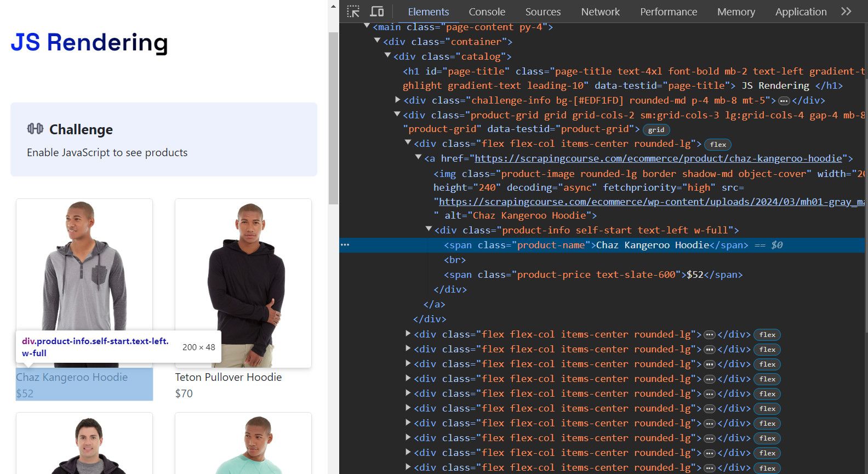Expand the challenge-info div node
Image resolution: width=868 pixels, height=474 pixels.
[x=398, y=100]
